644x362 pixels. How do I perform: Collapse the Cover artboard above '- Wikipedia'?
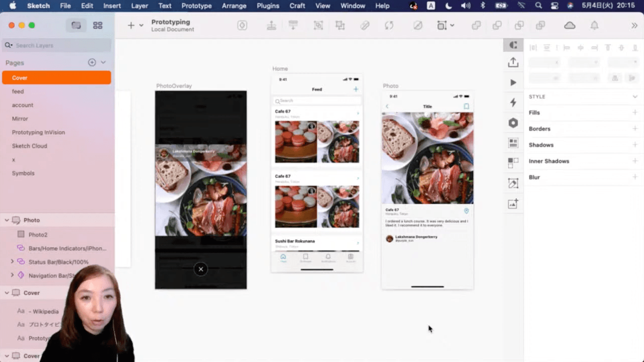click(7, 293)
